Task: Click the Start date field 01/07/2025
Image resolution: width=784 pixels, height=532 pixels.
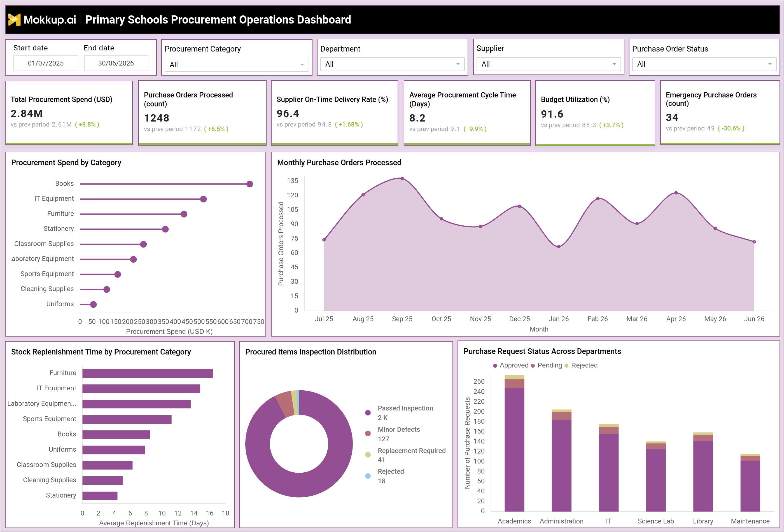Action: pos(46,63)
